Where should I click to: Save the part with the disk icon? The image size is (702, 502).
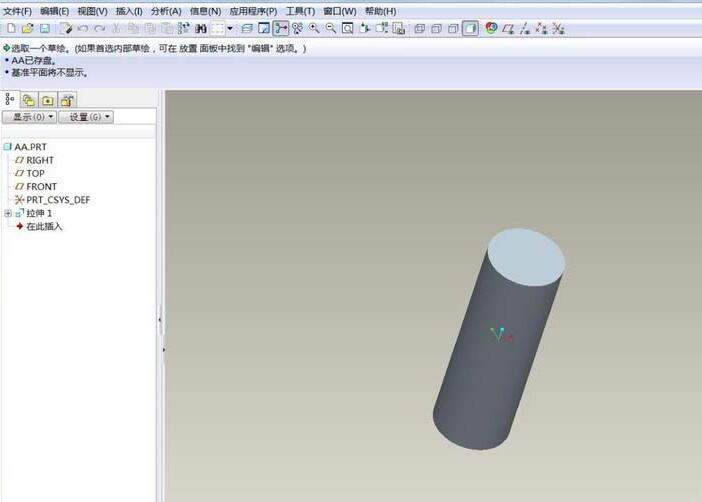coord(44,28)
